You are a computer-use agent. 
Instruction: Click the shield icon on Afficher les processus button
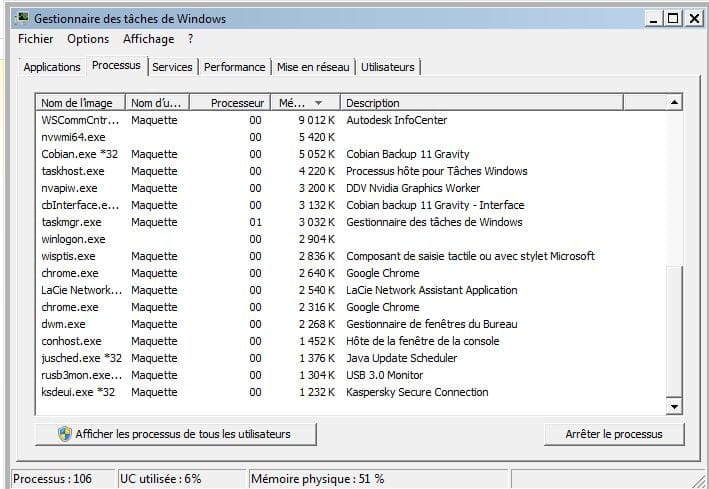click(65, 434)
